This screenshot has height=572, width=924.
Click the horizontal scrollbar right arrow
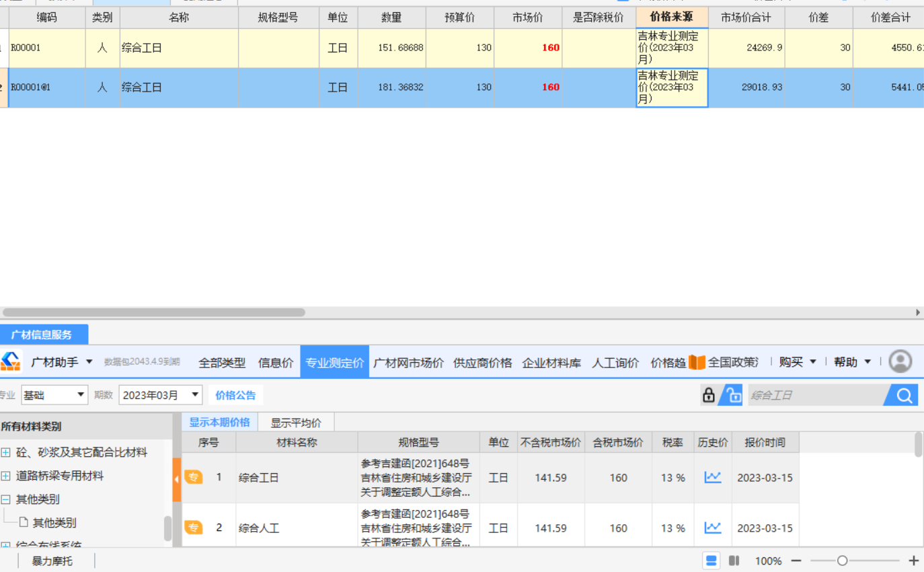(918, 312)
